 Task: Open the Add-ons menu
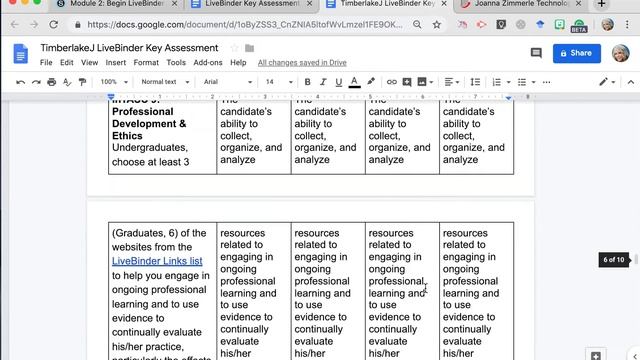[x=208, y=62]
